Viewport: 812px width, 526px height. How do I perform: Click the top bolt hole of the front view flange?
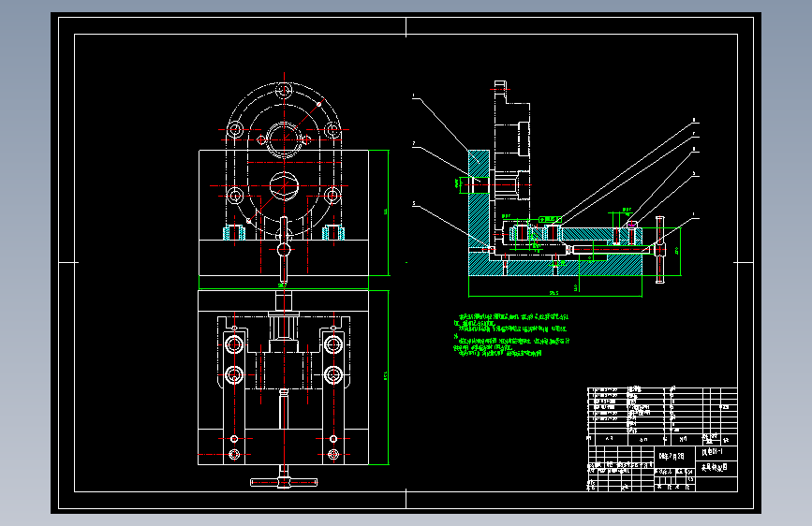click(x=284, y=91)
